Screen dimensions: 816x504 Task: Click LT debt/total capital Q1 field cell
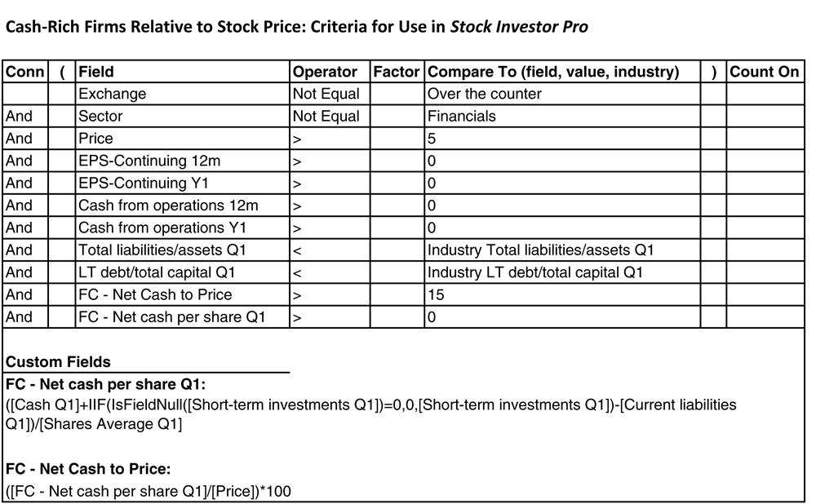(182, 272)
